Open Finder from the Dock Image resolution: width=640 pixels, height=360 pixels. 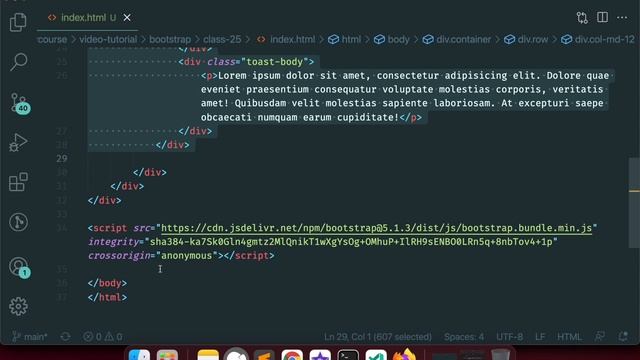point(139,355)
